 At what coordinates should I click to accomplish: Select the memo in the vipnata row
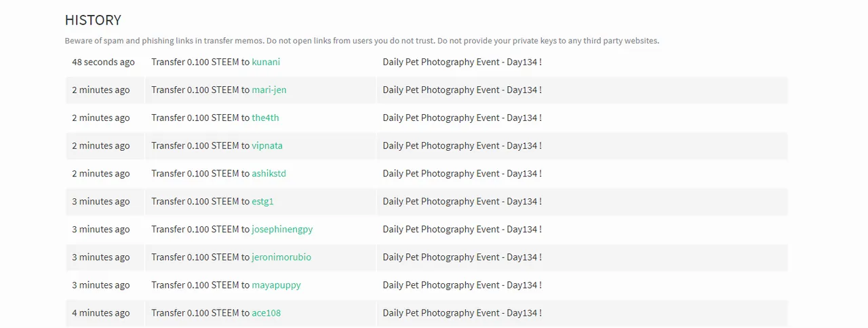click(x=462, y=145)
